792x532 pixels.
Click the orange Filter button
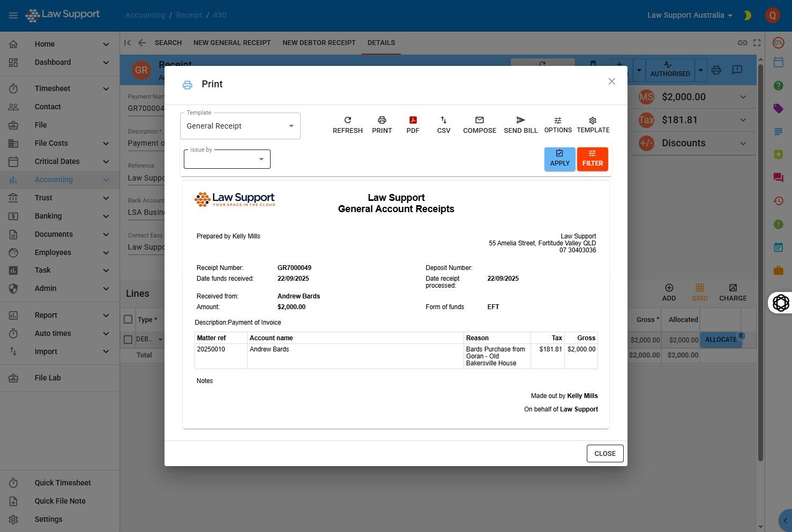pyautogui.click(x=593, y=159)
